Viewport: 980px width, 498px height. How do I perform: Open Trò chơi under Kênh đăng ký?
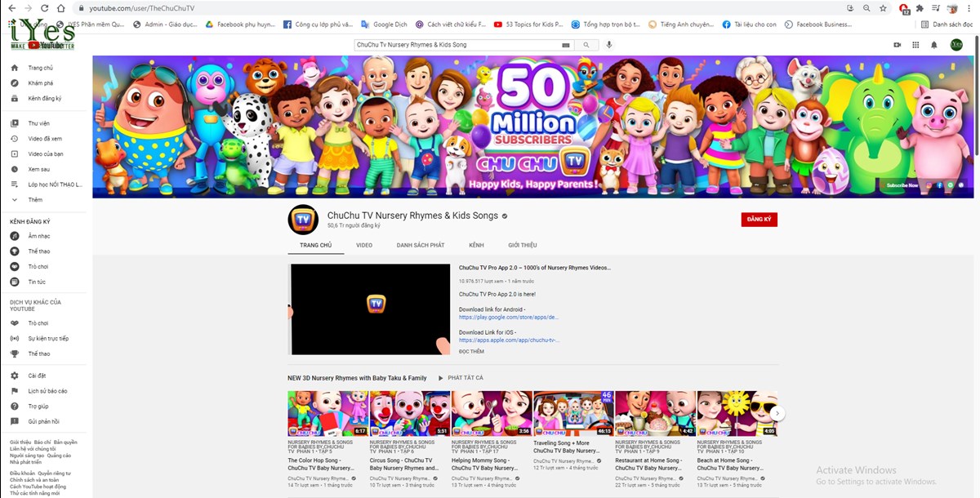38,267
